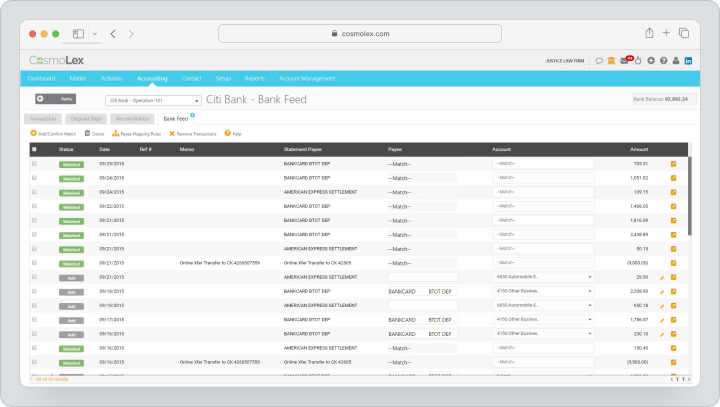Check the box for the 09/25/2015 row

point(34,164)
